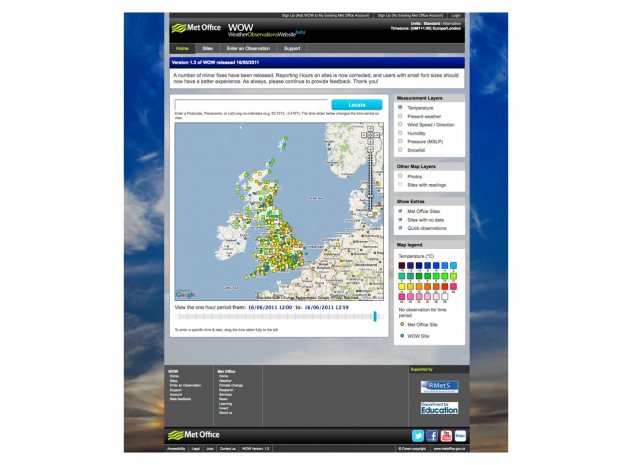Click Sign Up with no existing account
Image resolution: width=630 pixels, height=465 pixels.
click(410, 16)
